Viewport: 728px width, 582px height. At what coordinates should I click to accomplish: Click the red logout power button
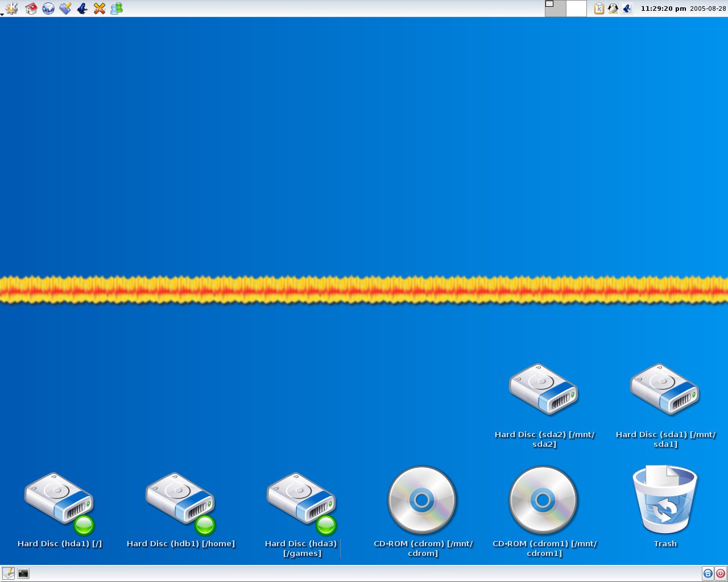click(721, 573)
